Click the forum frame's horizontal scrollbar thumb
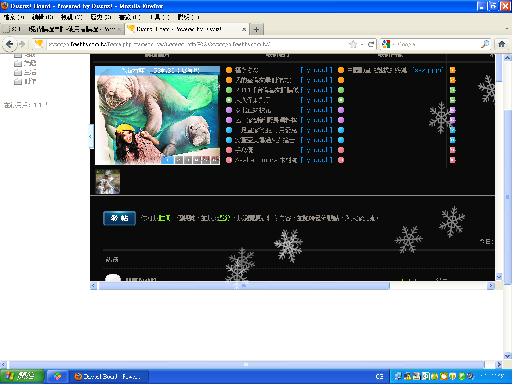The image size is (521, 386). click(244, 286)
